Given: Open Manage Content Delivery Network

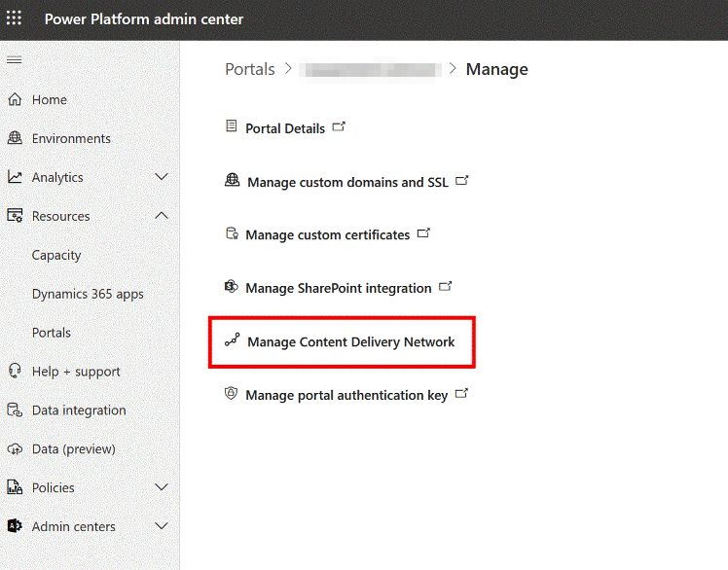Looking at the screenshot, I should pyautogui.click(x=350, y=342).
